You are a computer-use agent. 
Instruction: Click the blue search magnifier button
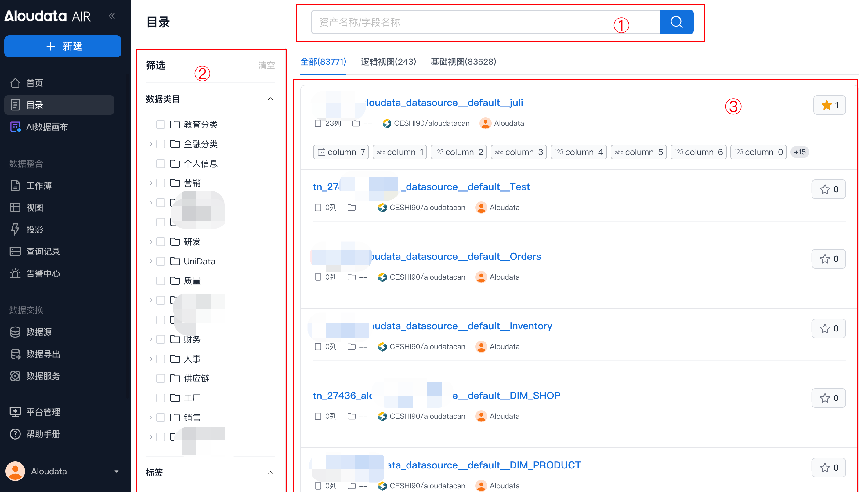coord(676,22)
